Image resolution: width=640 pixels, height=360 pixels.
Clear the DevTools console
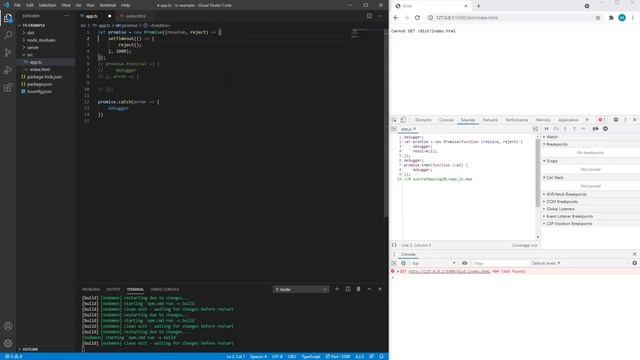click(403, 263)
